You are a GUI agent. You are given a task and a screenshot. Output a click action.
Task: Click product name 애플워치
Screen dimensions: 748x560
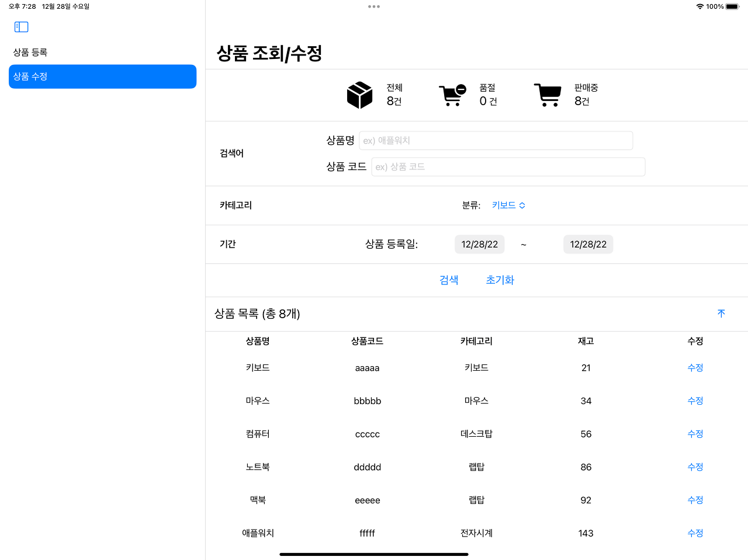(258, 533)
